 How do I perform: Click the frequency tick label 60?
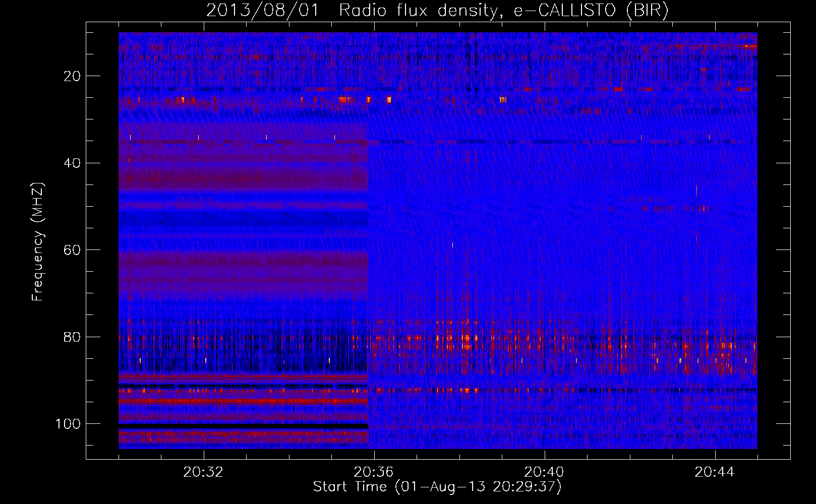point(73,250)
